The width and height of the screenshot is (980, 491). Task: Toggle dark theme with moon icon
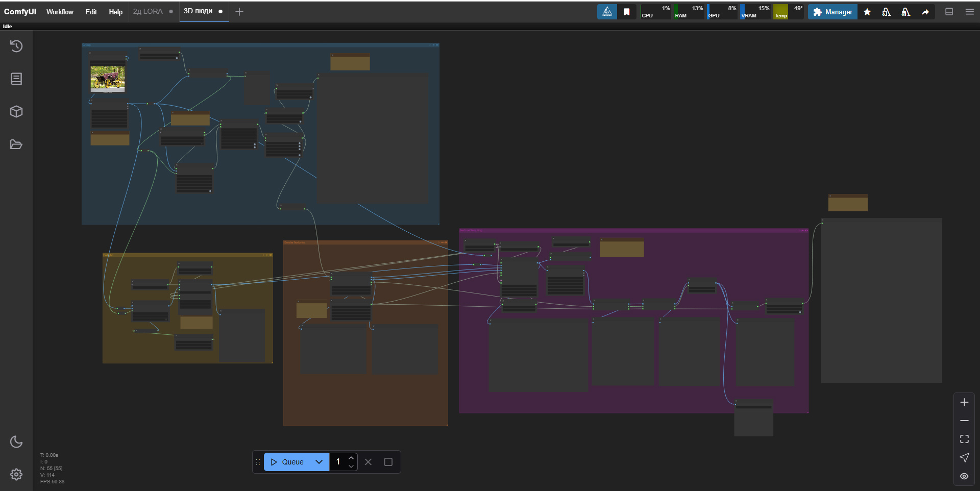click(x=16, y=441)
